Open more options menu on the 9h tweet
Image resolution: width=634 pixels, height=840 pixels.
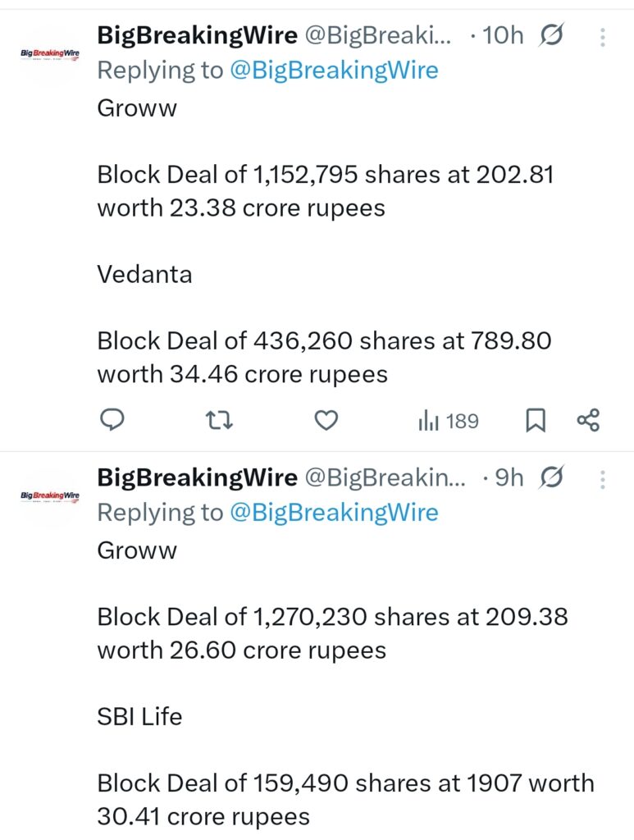click(602, 478)
